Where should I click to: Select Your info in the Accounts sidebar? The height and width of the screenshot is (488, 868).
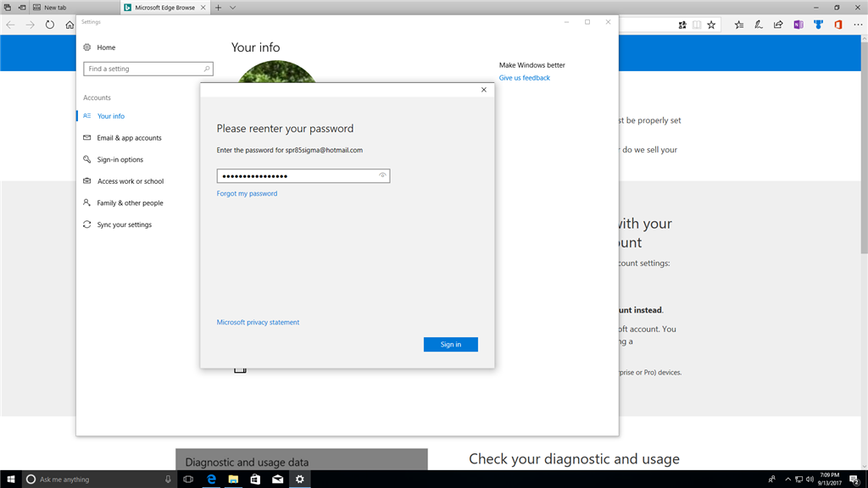tap(111, 116)
